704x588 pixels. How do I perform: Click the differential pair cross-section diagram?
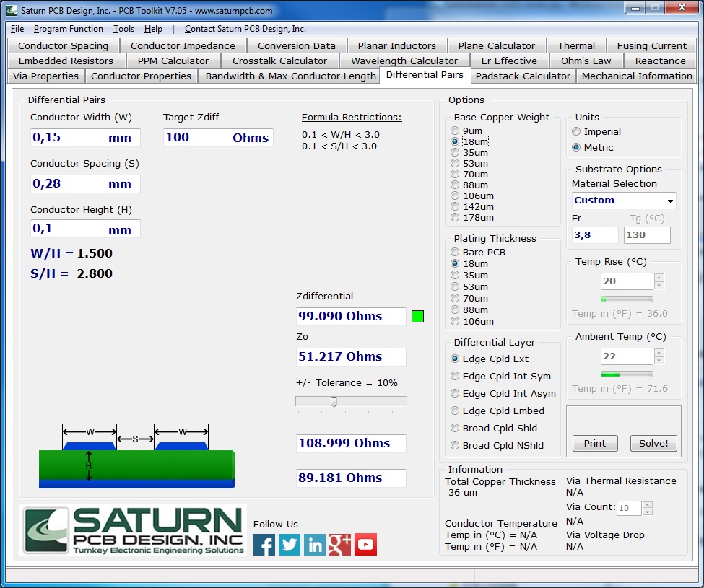tap(136, 456)
